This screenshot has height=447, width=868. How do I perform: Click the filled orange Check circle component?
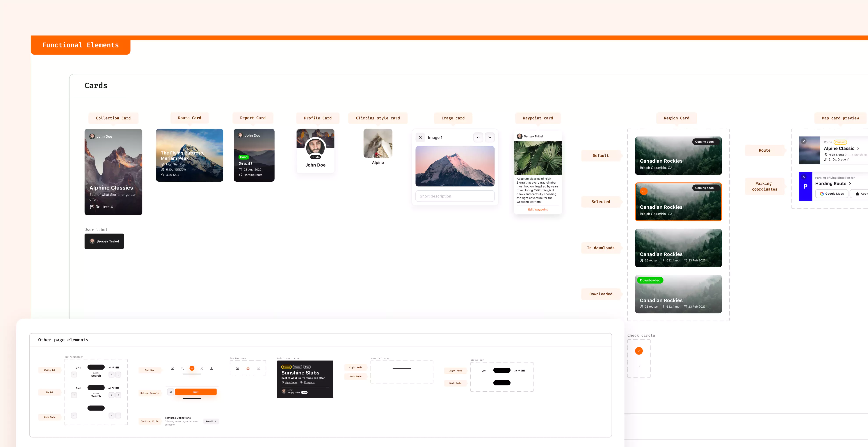click(639, 351)
